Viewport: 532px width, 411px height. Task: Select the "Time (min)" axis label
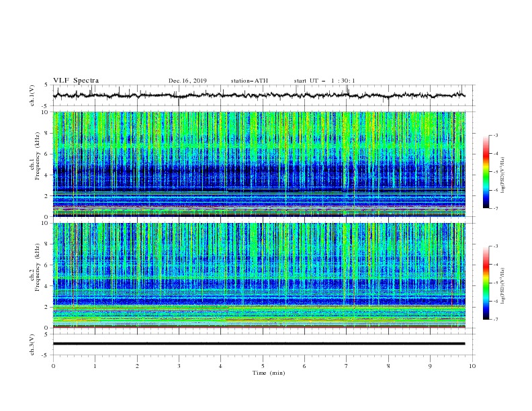pos(269,373)
